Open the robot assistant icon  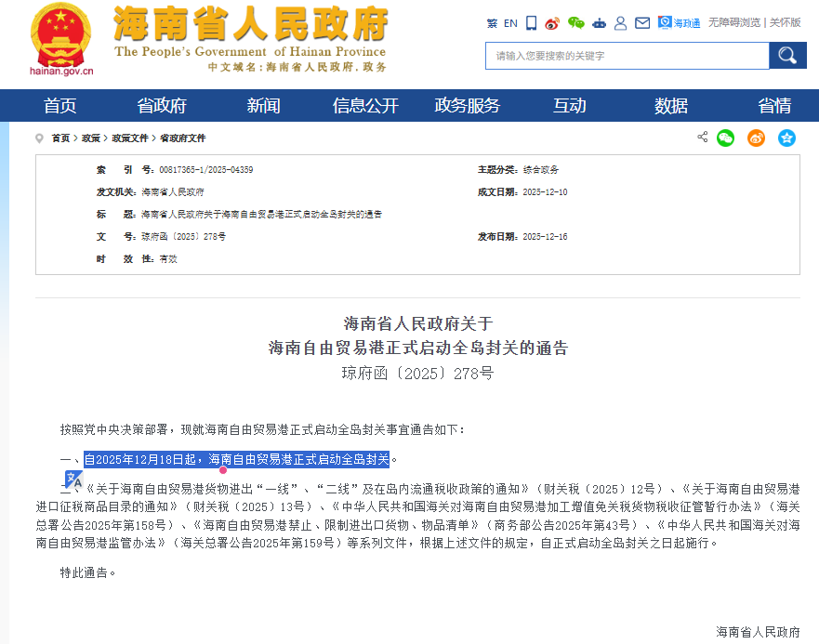point(599,23)
